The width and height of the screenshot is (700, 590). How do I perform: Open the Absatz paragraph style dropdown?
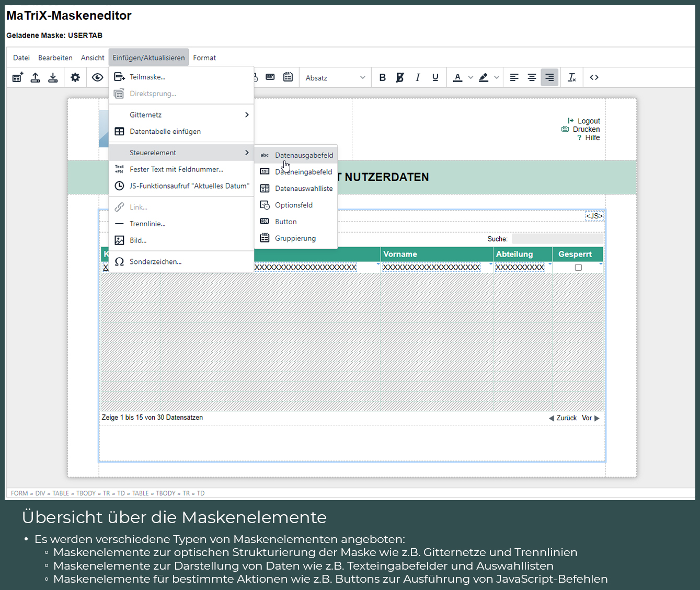click(x=335, y=77)
